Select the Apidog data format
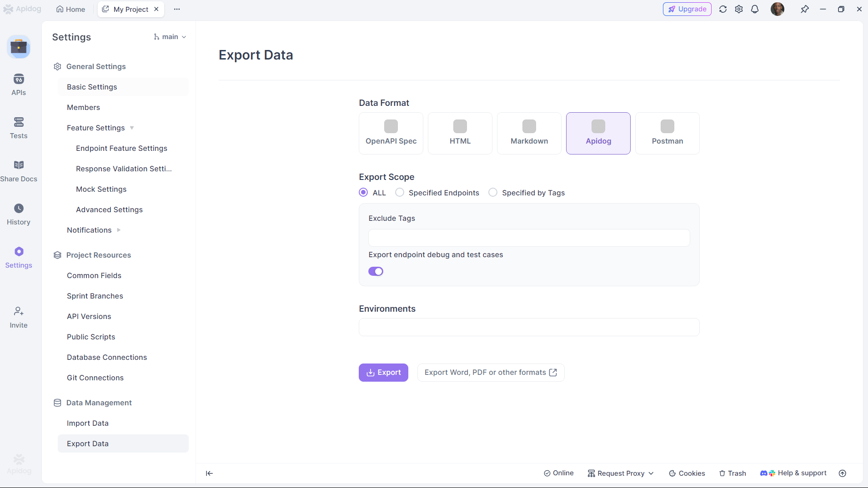 598,133
